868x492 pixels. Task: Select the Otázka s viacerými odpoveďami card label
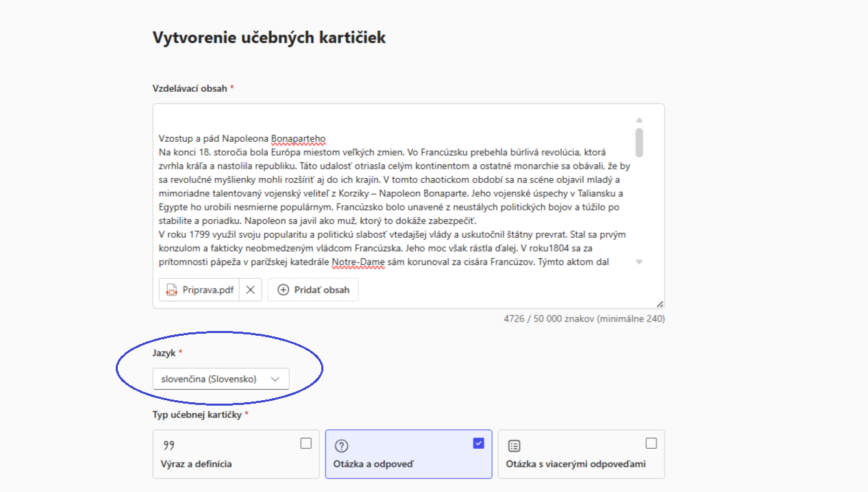pyautogui.click(x=575, y=464)
